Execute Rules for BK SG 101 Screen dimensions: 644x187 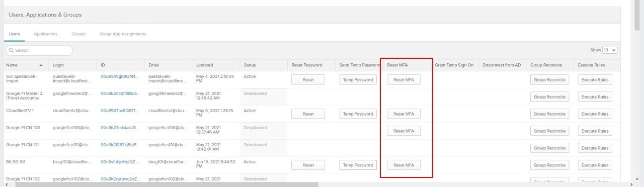pos(595,165)
